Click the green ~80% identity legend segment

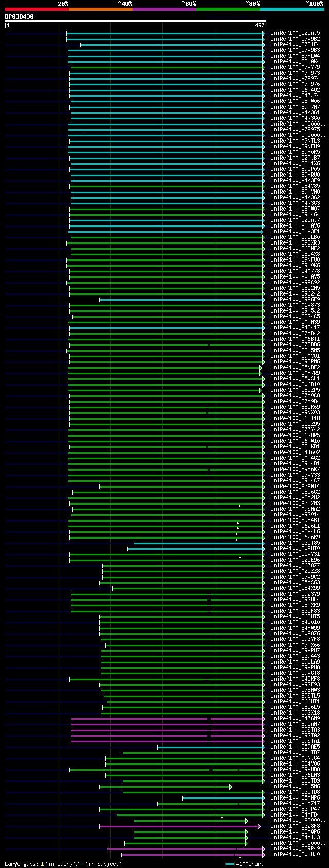click(228, 9)
